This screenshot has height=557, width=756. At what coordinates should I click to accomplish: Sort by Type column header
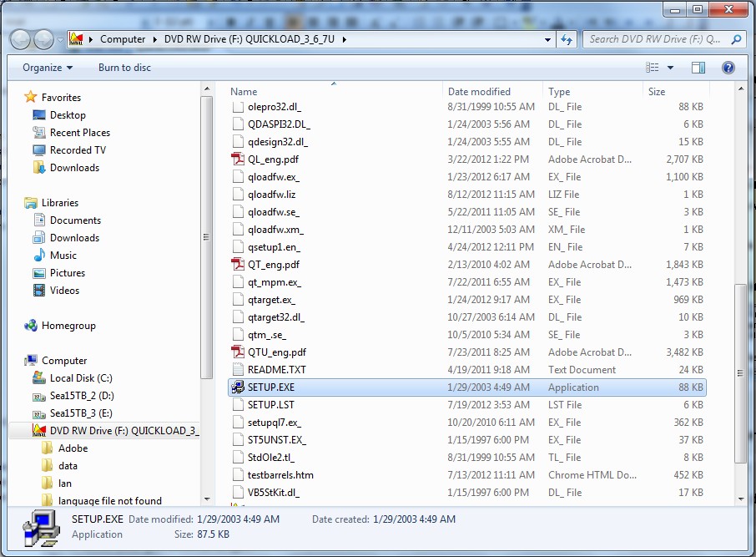(x=559, y=92)
